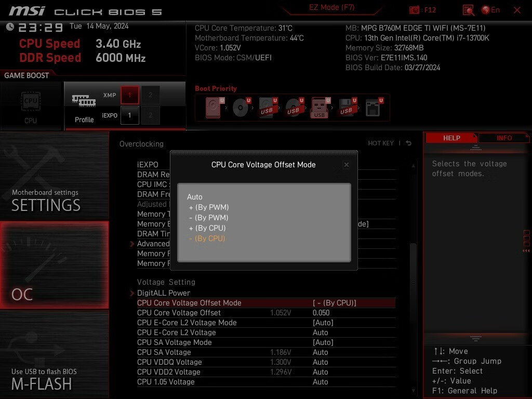Click the Game Boost CPU icon

click(x=31, y=105)
